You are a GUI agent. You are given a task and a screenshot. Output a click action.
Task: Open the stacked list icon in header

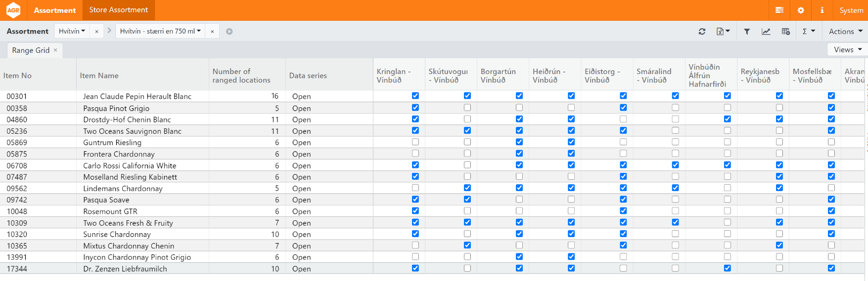779,10
